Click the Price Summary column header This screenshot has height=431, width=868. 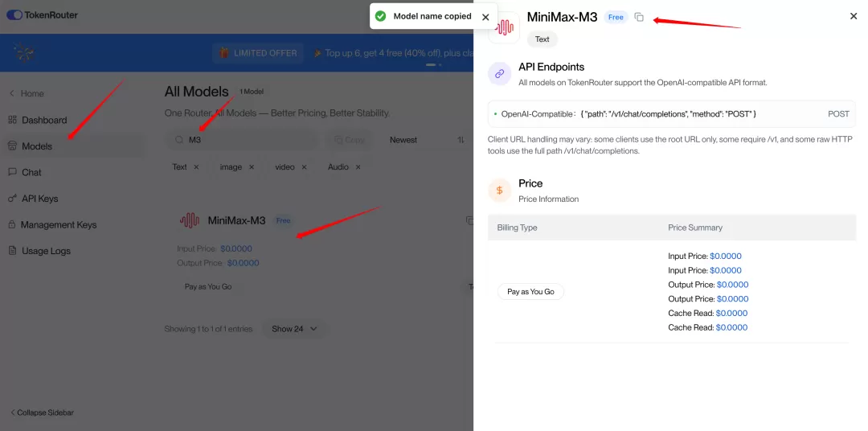(x=694, y=228)
